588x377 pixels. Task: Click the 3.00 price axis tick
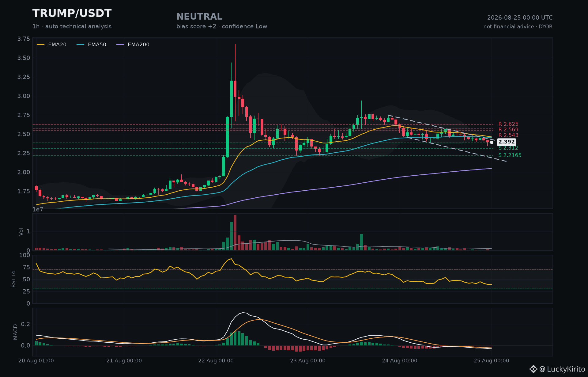click(x=24, y=96)
